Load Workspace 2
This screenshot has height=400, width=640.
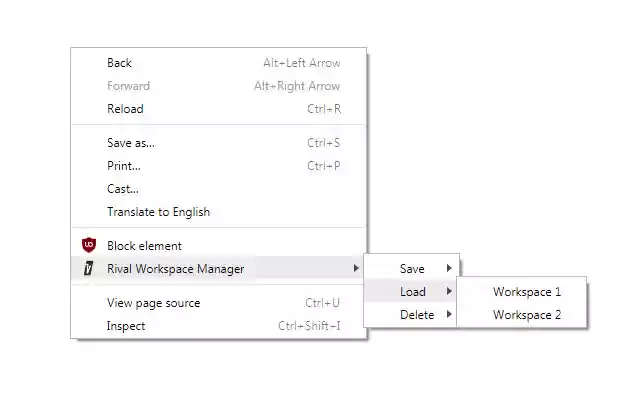522,314
